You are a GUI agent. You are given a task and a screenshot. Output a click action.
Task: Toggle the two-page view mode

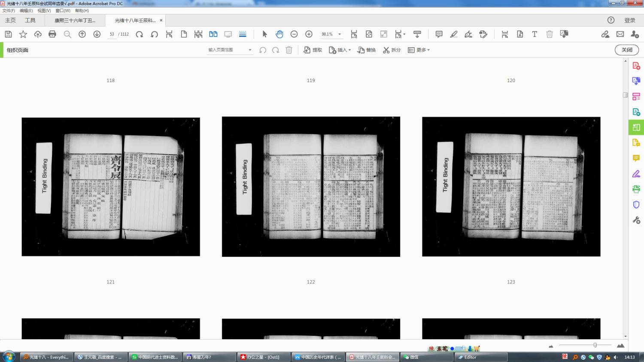[x=213, y=34]
